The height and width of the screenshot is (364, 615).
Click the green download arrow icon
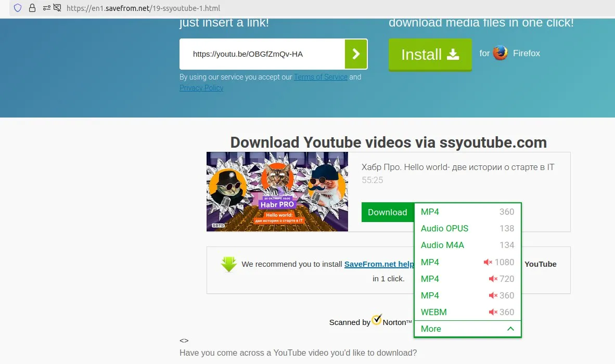[x=228, y=264]
